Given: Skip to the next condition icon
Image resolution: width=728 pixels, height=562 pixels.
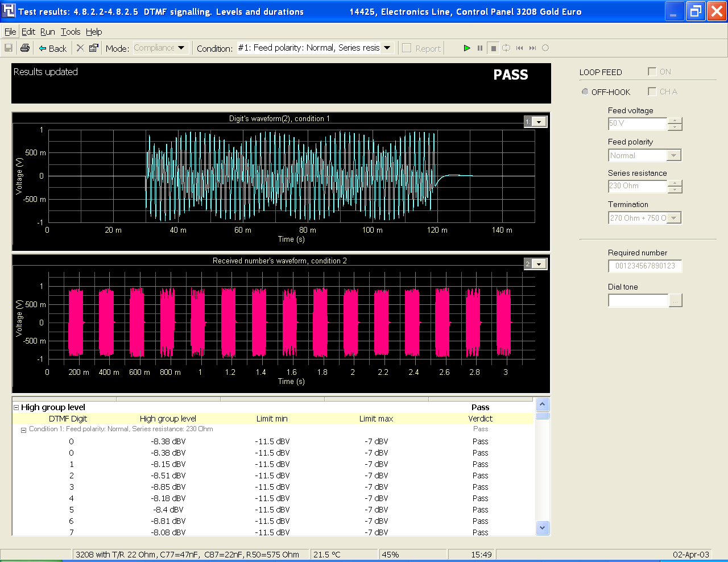Looking at the screenshot, I should click(532, 48).
